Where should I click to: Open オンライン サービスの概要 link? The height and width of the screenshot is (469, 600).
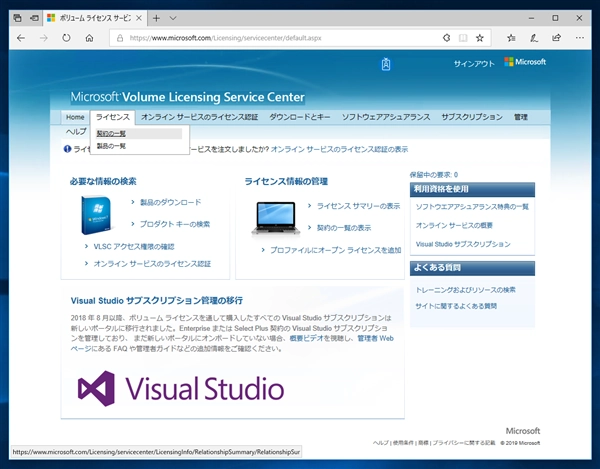click(x=454, y=225)
